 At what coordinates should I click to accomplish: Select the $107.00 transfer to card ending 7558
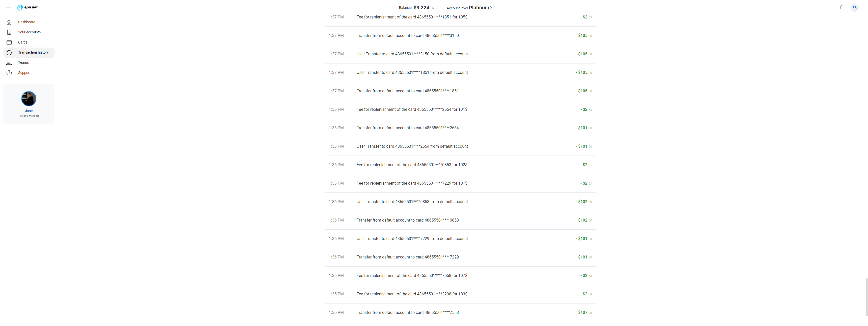(x=460, y=313)
